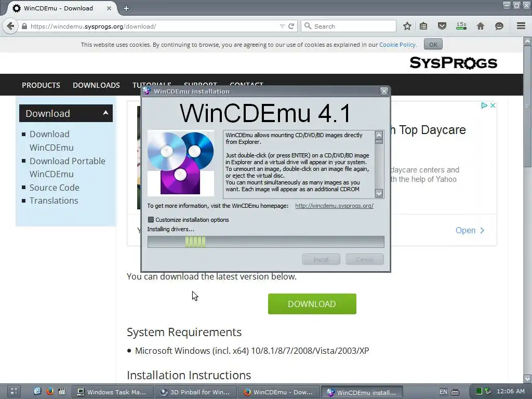Toggle Customize installation options checkbox
The image size is (532, 399).
coord(151,220)
